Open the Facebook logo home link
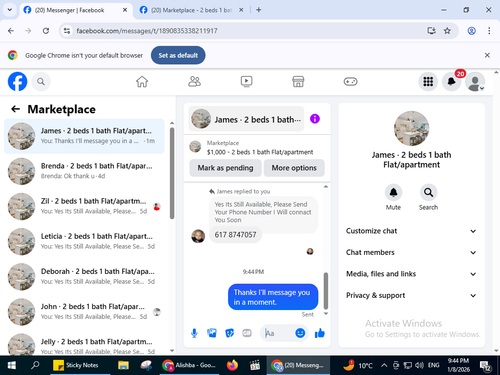 [17, 81]
